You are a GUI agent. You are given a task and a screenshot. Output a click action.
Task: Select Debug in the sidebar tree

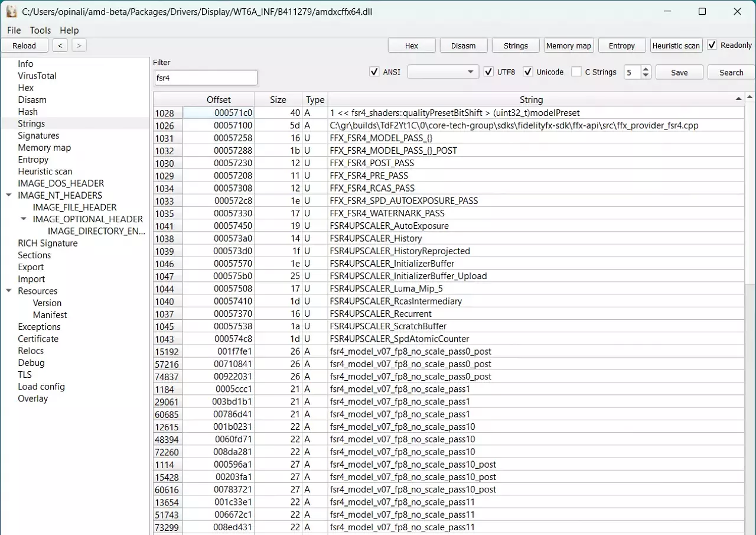pos(31,362)
